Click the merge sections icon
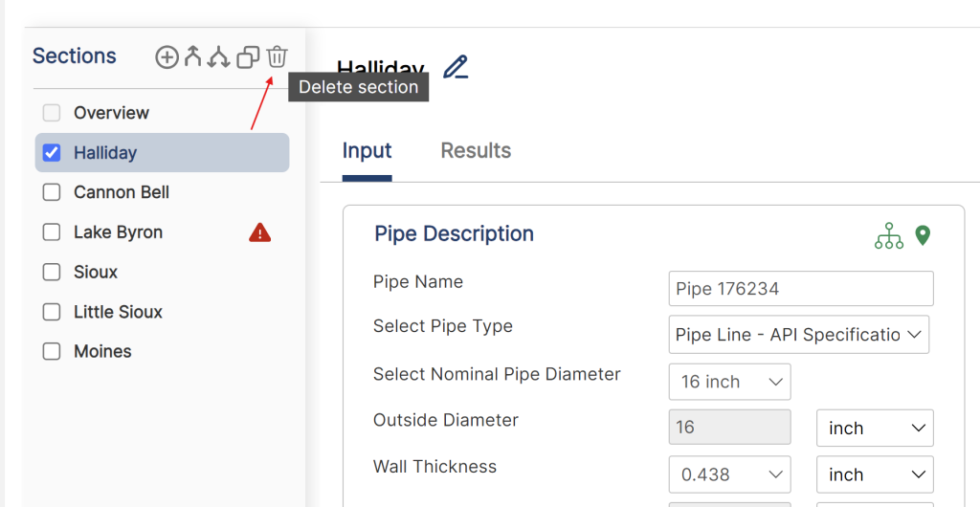 point(192,57)
